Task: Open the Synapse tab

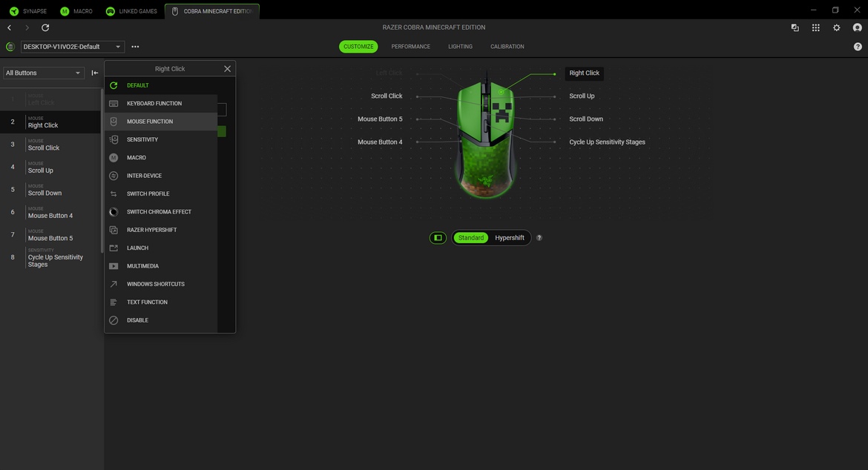Action: point(28,11)
